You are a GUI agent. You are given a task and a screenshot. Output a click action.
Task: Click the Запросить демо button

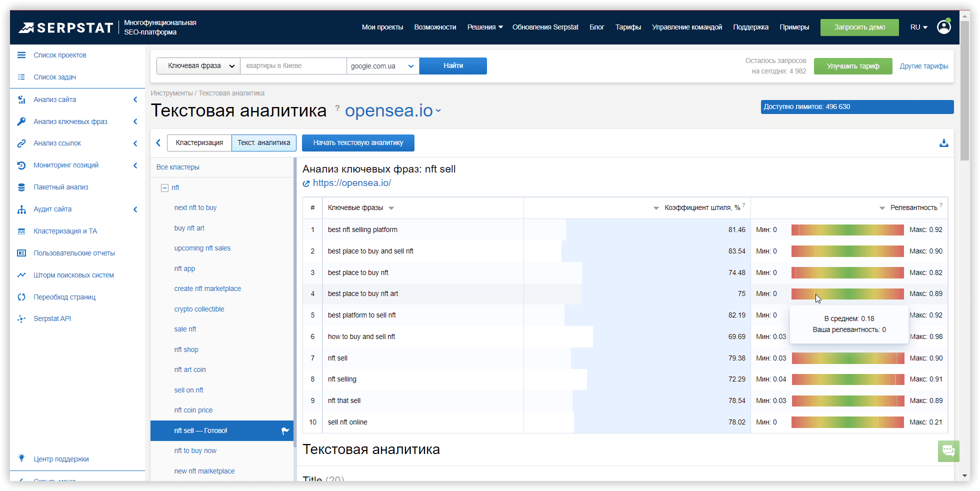point(859,27)
